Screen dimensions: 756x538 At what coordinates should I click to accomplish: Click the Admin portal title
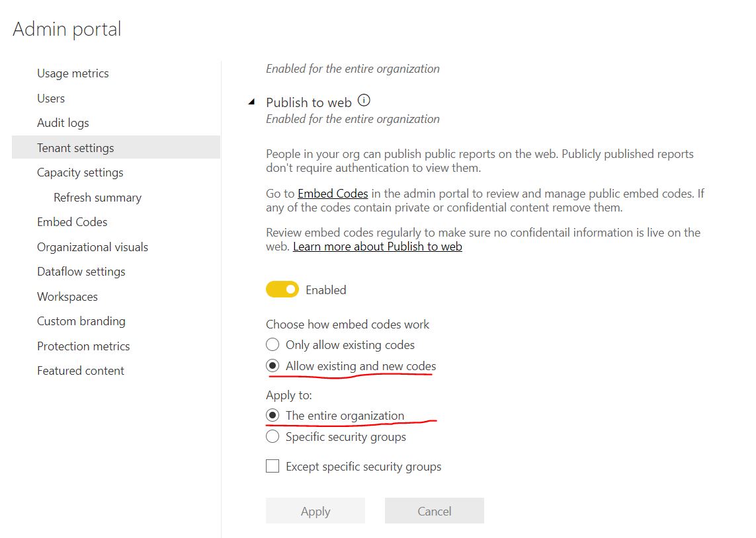(x=67, y=29)
